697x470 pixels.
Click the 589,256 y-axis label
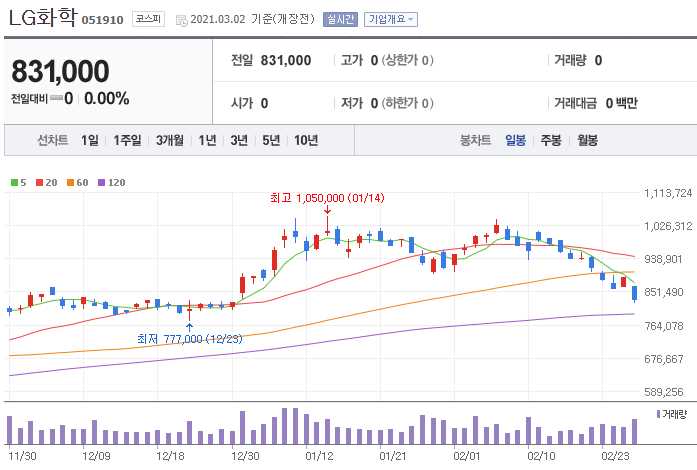[664, 392]
